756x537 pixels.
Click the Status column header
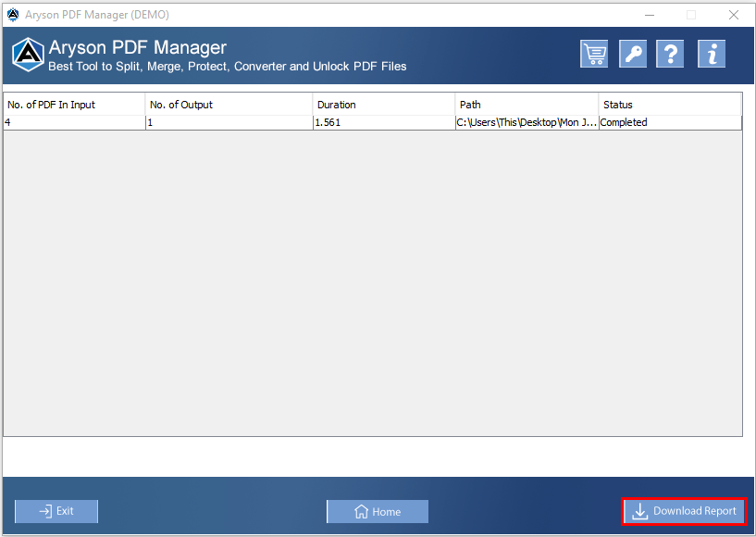pos(670,105)
